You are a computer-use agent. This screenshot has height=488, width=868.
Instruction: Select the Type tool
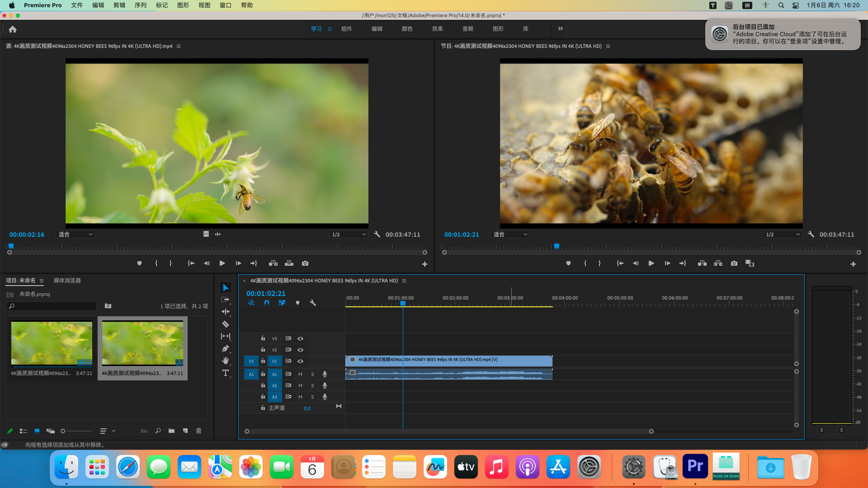point(225,373)
